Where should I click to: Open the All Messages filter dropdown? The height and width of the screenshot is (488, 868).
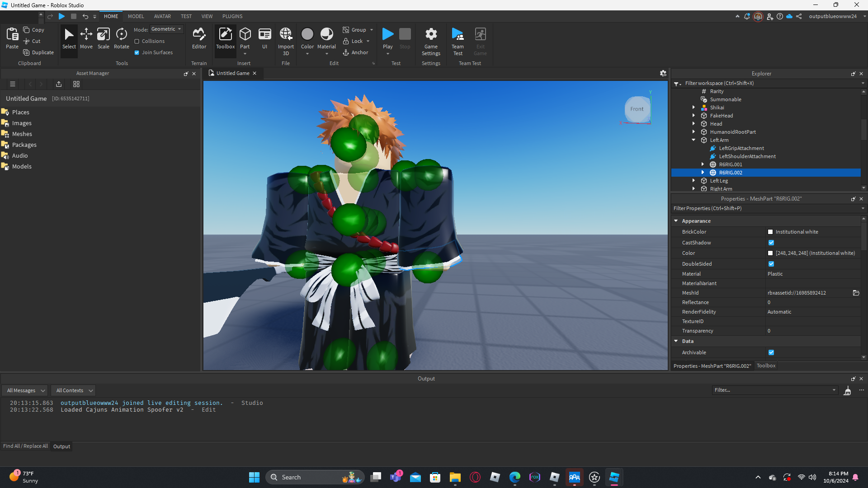coord(25,390)
